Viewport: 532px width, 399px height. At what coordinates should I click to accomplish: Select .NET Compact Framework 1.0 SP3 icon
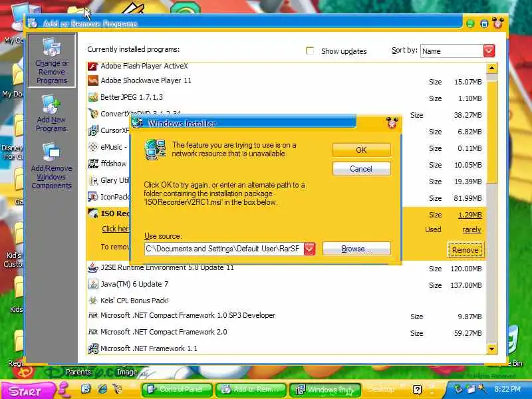click(x=93, y=315)
